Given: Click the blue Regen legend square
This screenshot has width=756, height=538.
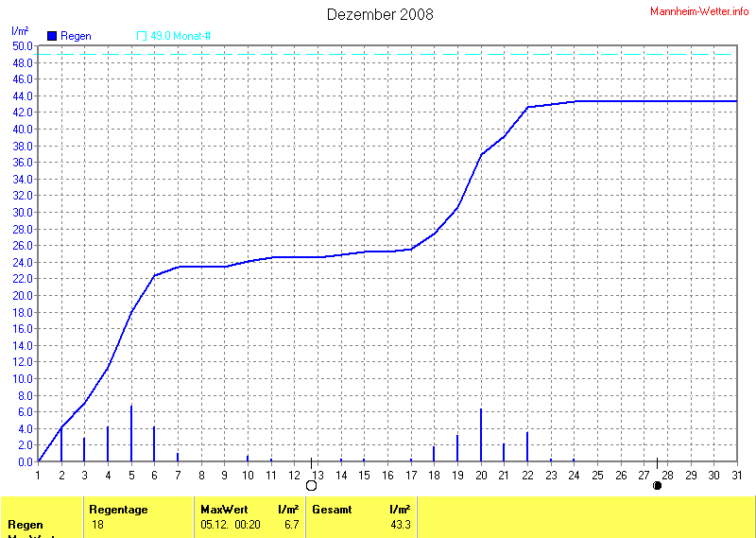Looking at the screenshot, I should [x=51, y=36].
